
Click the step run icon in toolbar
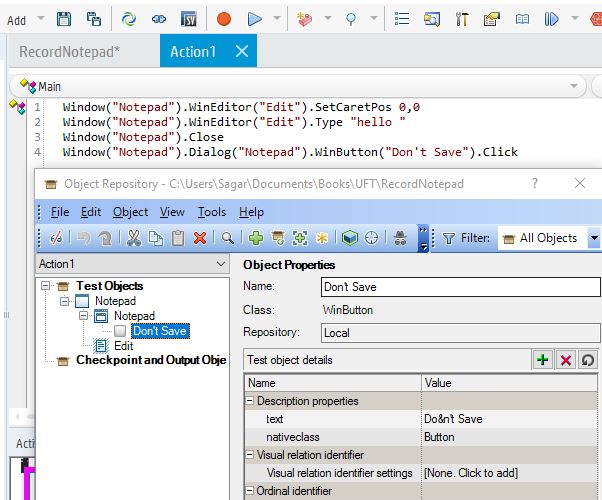pos(551,18)
